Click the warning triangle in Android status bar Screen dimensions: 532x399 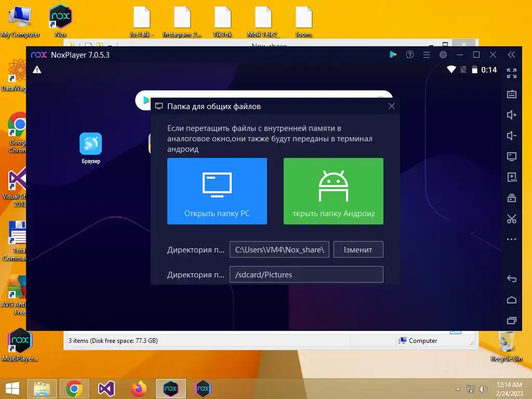click(x=37, y=70)
